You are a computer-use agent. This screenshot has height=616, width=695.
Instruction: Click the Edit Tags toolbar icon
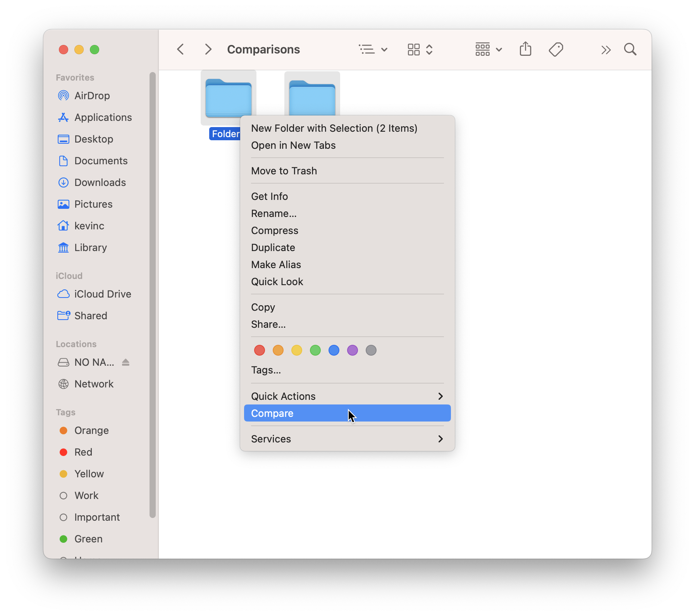click(x=556, y=49)
